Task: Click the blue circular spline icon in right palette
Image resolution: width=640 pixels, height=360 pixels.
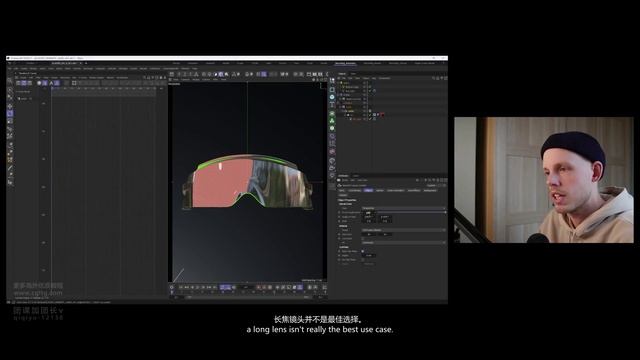Action: pos(332,97)
